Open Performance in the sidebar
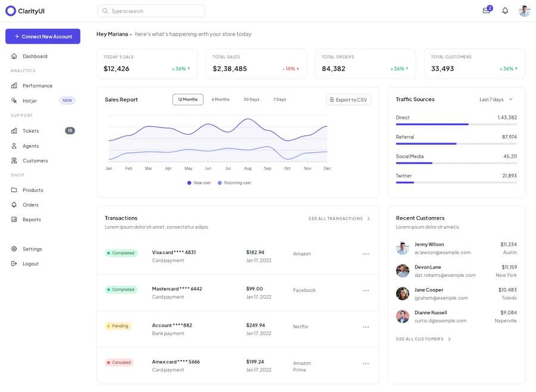 click(38, 86)
